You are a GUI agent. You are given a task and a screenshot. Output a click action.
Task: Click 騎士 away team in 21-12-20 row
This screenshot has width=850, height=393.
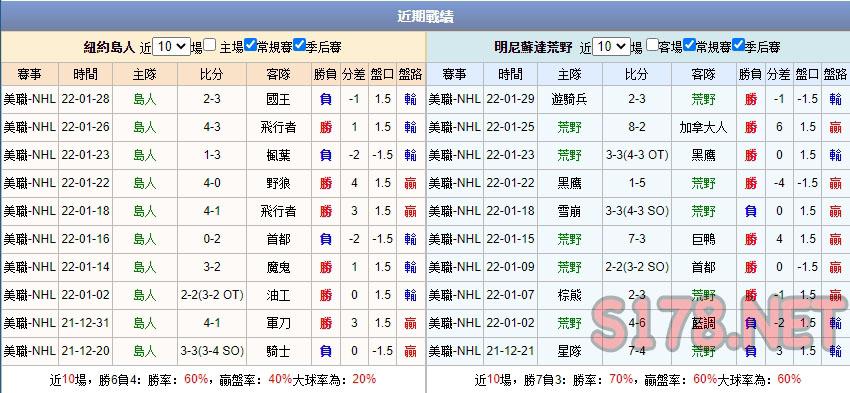279,351
